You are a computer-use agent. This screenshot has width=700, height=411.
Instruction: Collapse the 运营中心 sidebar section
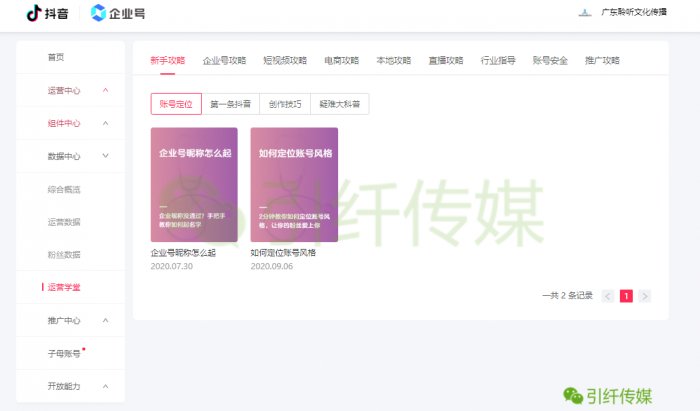click(106, 91)
